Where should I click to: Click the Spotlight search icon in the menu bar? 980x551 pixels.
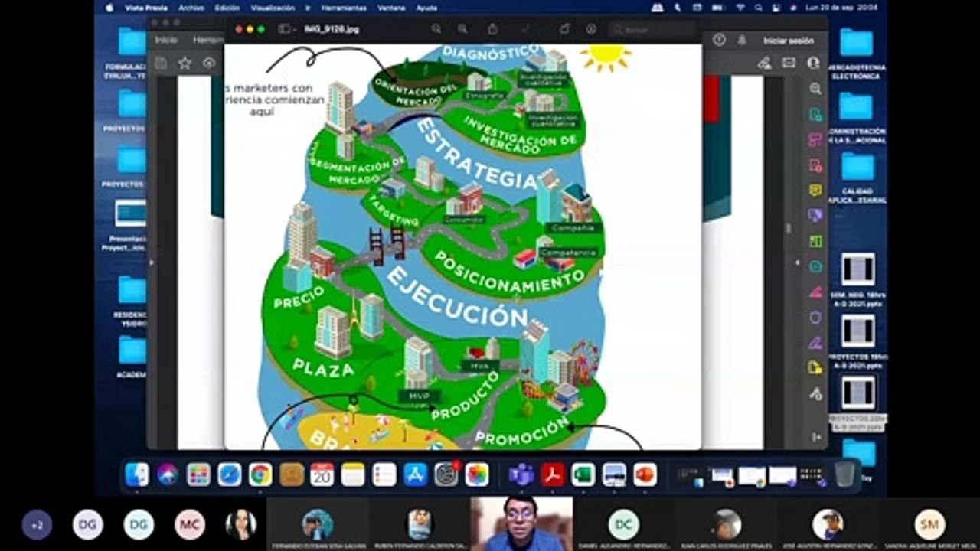[x=759, y=8]
